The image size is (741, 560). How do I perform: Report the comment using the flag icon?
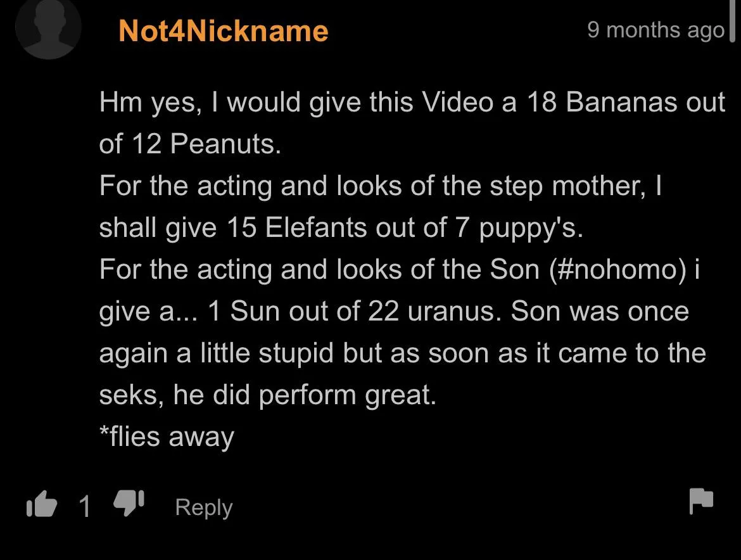pos(701,501)
